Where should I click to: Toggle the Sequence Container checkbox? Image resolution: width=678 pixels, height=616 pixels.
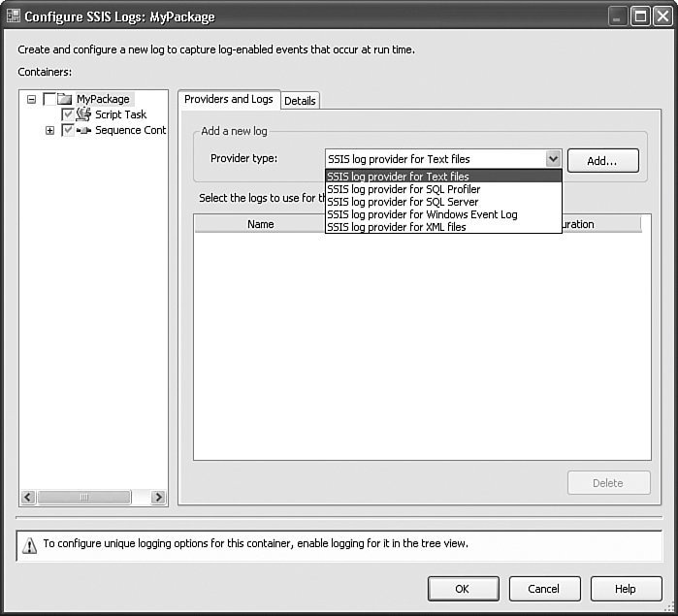pos(68,130)
